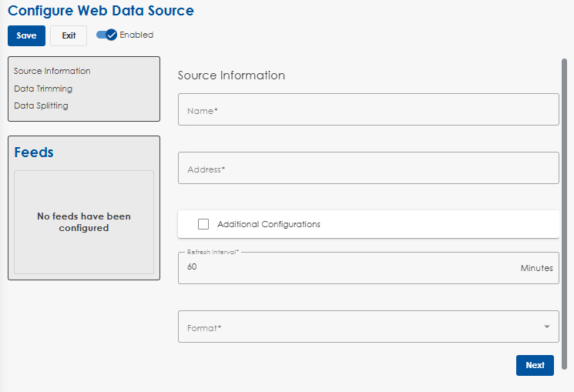The image size is (574, 392).
Task: Click the empty feeds placeholder box
Action: (84, 222)
